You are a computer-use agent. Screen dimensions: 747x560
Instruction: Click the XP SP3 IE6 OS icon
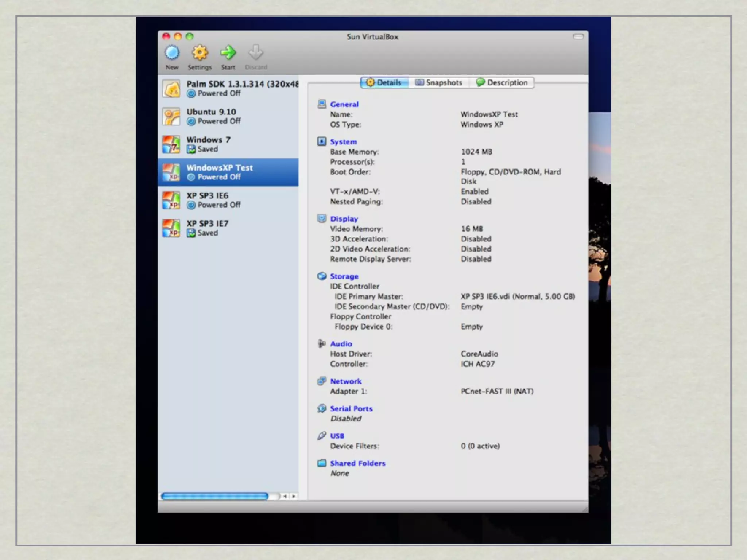pyautogui.click(x=171, y=200)
